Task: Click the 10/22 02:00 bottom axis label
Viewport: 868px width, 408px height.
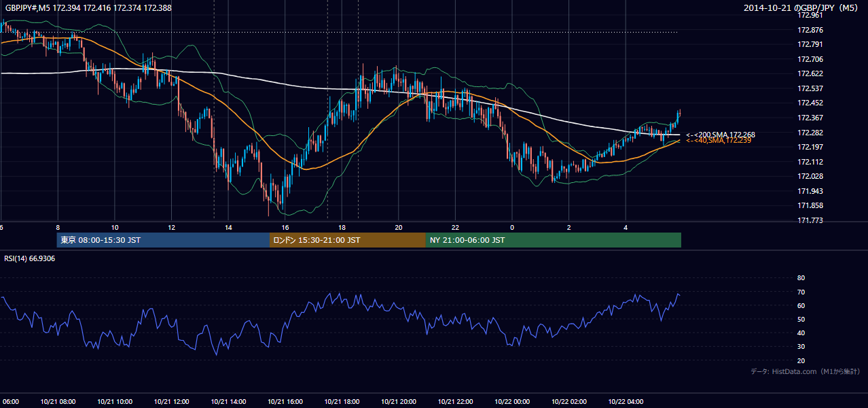Action: 569,401
